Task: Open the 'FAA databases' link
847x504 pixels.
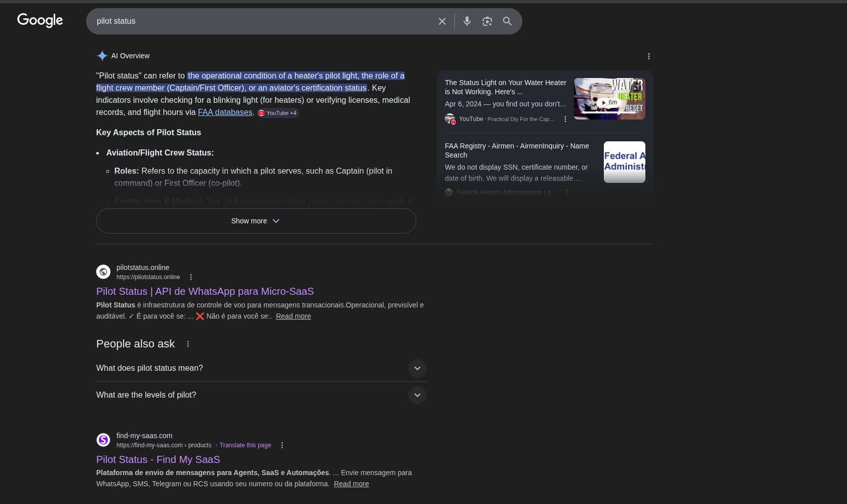Action: pos(225,112)
